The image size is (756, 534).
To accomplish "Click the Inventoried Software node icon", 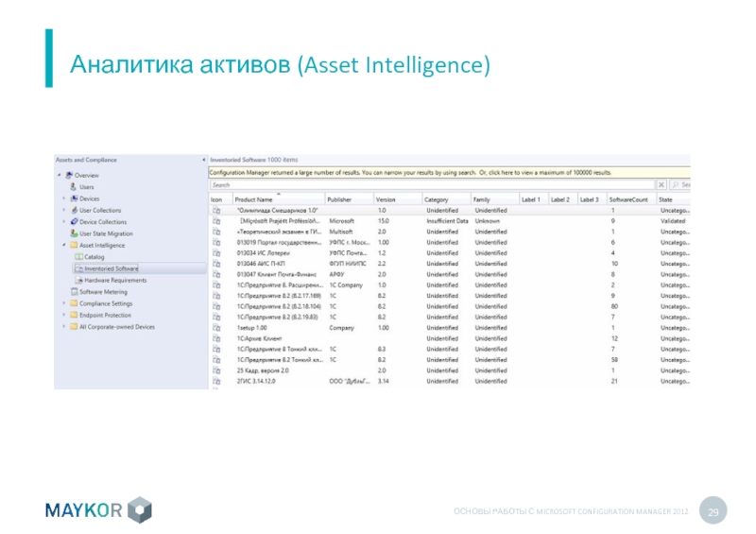I will click(79, 268).
